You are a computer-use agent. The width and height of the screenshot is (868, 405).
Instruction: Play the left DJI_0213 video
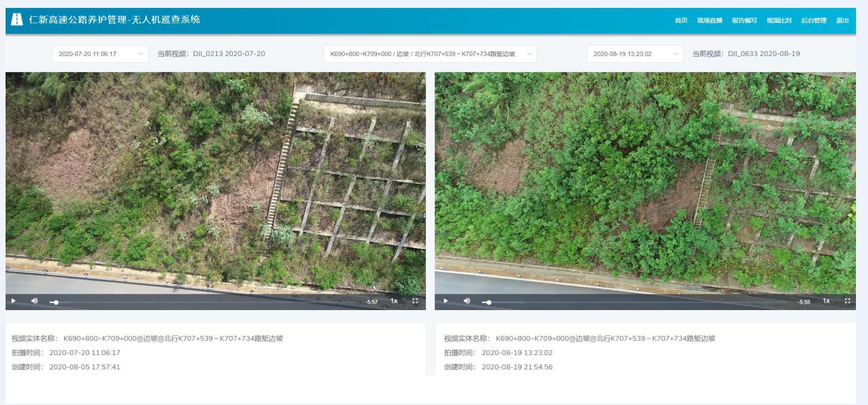click(x=13, y=301)
